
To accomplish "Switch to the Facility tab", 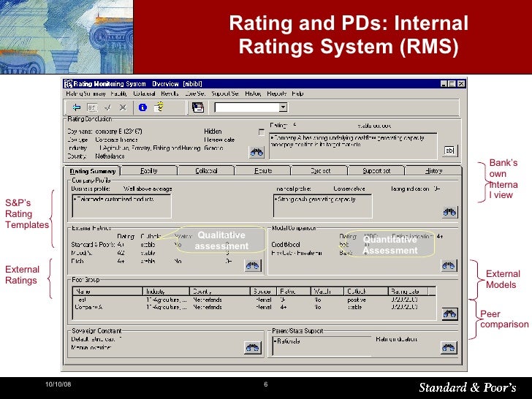I will pyautogui.click(x=149, y=171).
